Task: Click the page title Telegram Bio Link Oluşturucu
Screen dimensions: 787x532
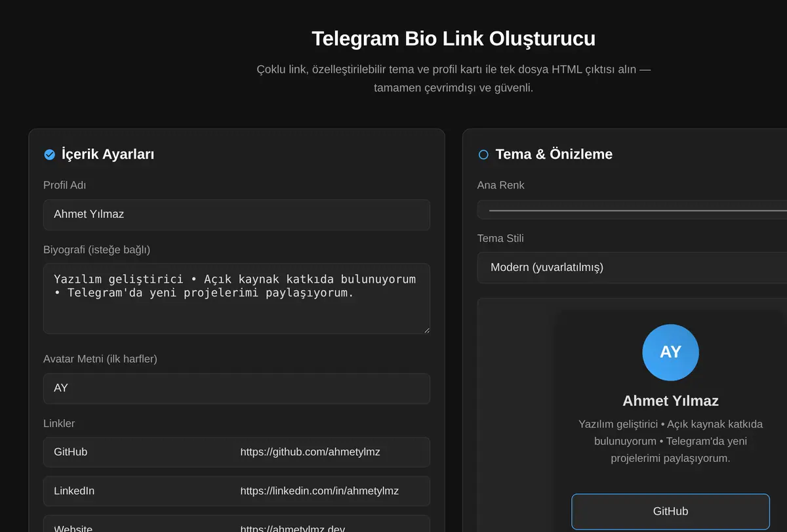Action: [x=454, y=39]
